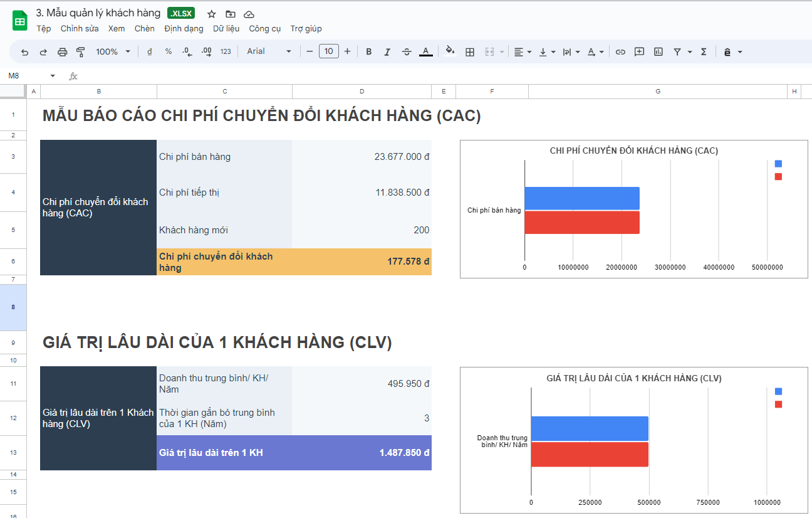Open the Dữ liệu menu

coord(226,28)
